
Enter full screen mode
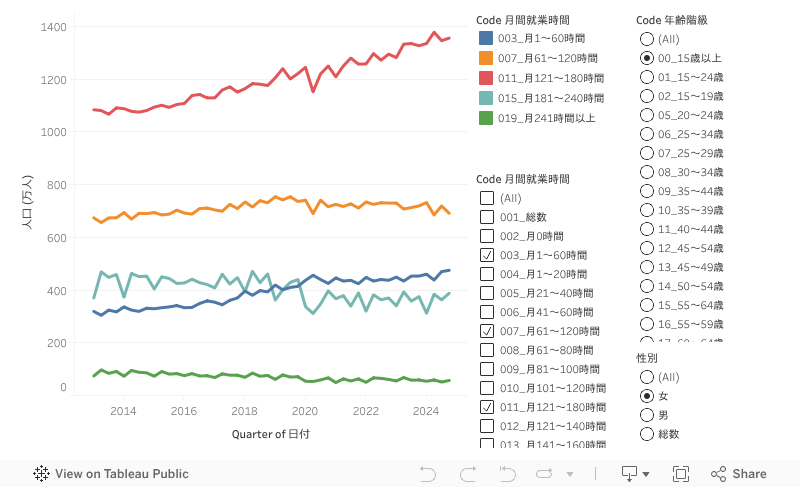[x=681, y=474]
